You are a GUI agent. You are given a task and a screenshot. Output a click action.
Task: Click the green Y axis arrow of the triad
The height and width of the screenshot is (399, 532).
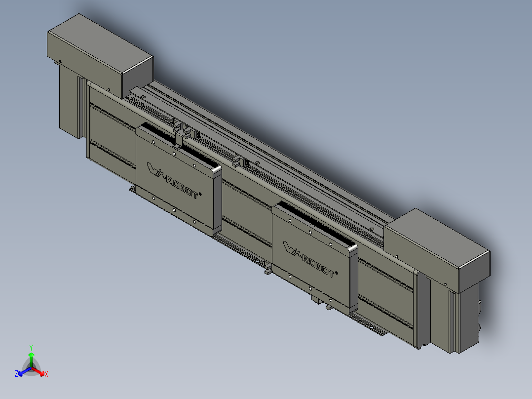31,359
